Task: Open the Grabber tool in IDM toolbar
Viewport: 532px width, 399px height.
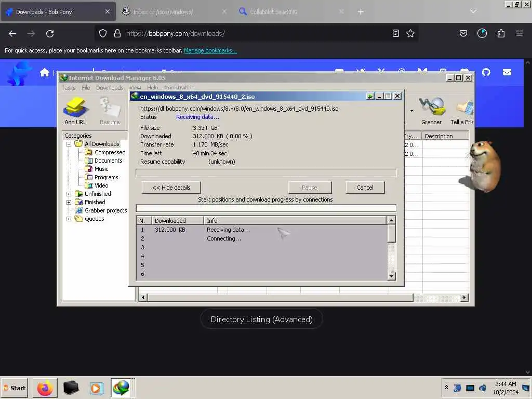Action: point(431,111)
